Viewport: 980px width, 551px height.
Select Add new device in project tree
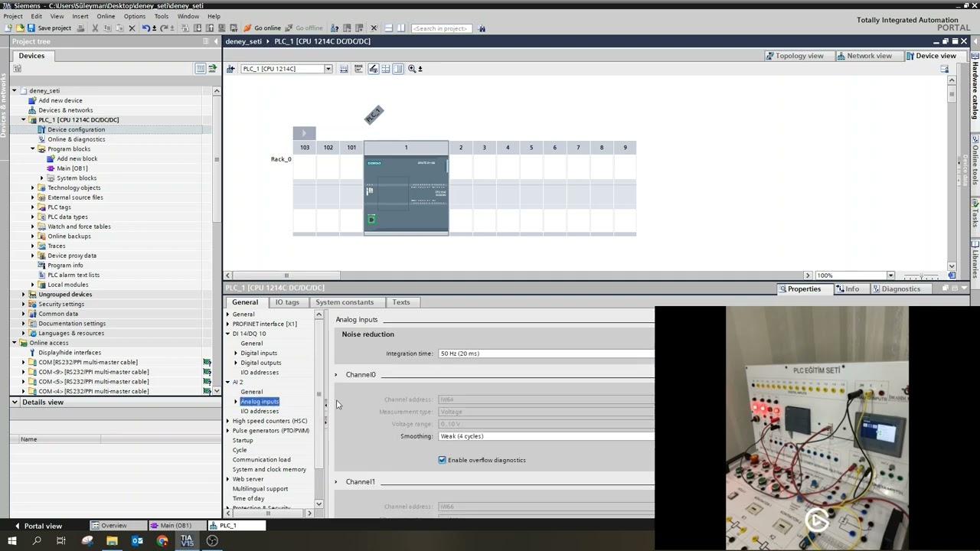pos(60,100)
